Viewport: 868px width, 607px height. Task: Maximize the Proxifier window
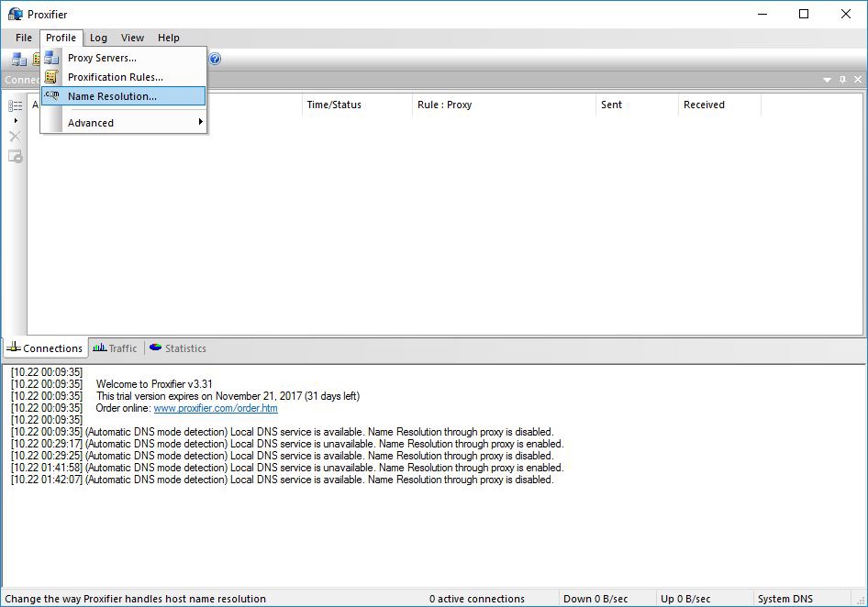click(x=804, y=15)
